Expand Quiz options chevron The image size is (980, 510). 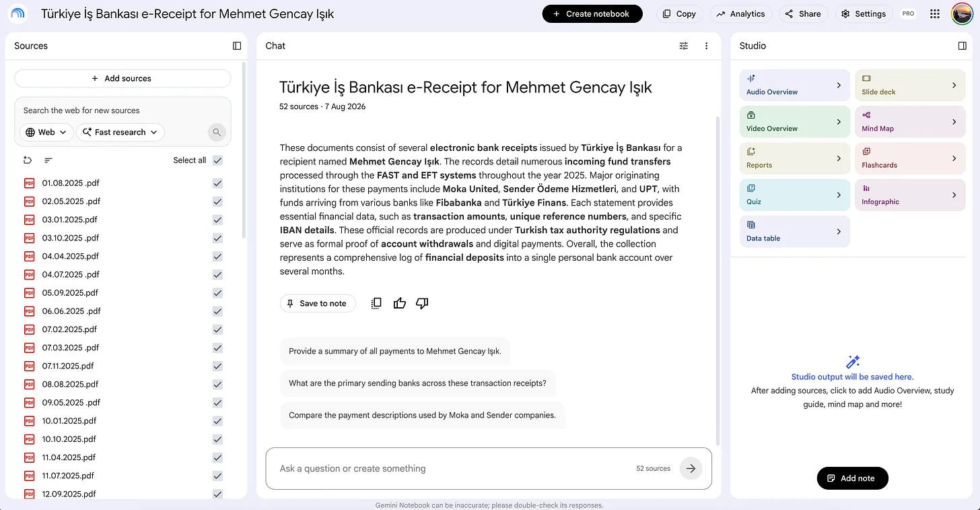[x=839, y=195]
